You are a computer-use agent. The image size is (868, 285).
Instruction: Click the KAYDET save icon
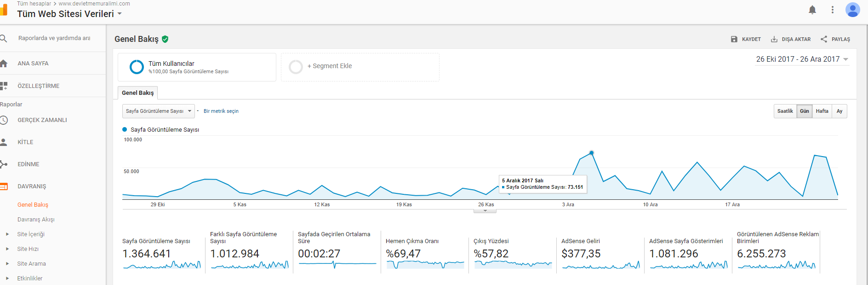(734, 39)
